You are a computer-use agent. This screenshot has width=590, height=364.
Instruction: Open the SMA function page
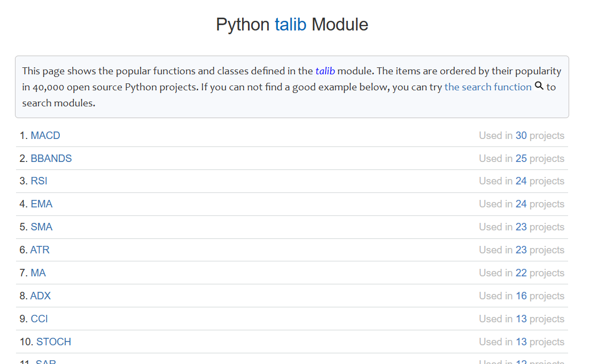pos(41,227)
